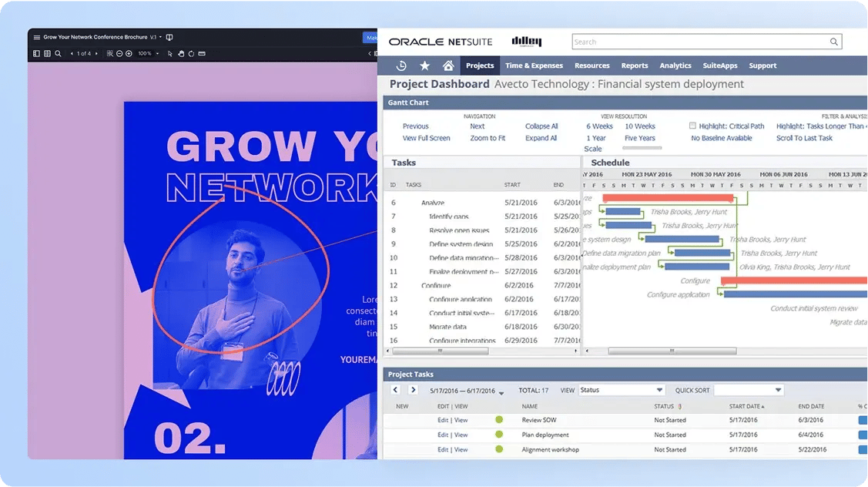This screenshot has width=868, height=487.
Task: Click the Favorites star icon
Action: pos(424,65)
